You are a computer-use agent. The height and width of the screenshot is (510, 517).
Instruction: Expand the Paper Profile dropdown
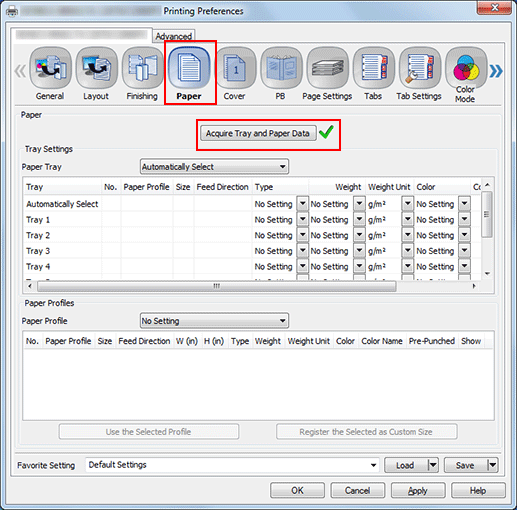[214, 321]
